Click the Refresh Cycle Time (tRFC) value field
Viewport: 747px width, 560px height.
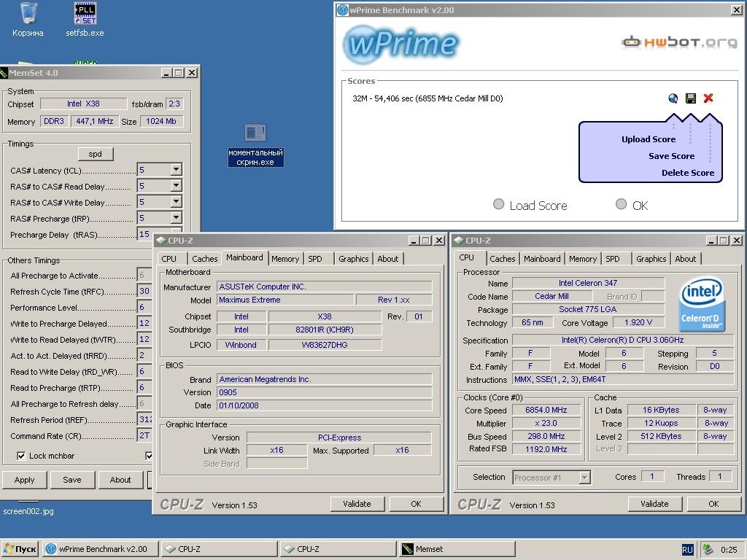tap(145, 291)
